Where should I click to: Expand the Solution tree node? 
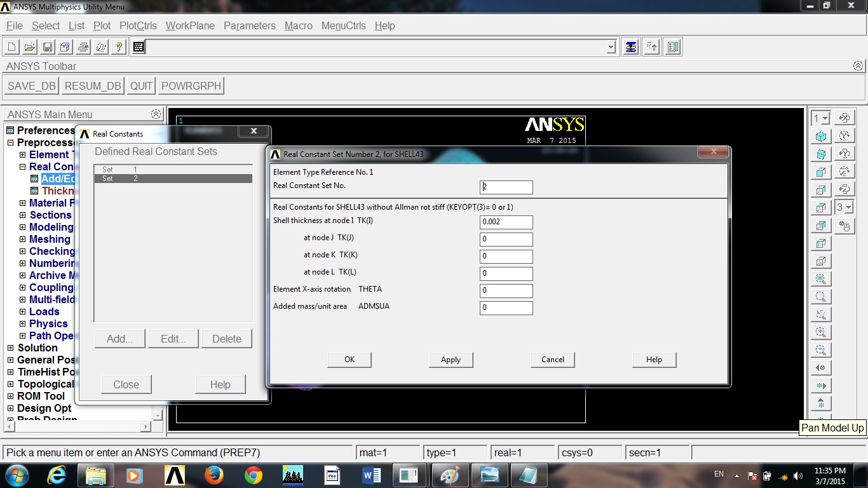point(10,348)
